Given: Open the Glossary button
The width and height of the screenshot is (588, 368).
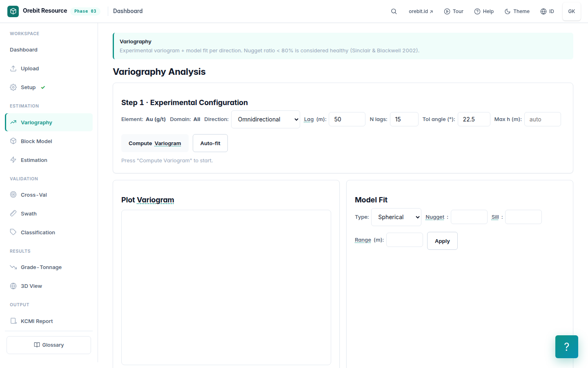Looking at the screenshot, I should click(49, 345).
